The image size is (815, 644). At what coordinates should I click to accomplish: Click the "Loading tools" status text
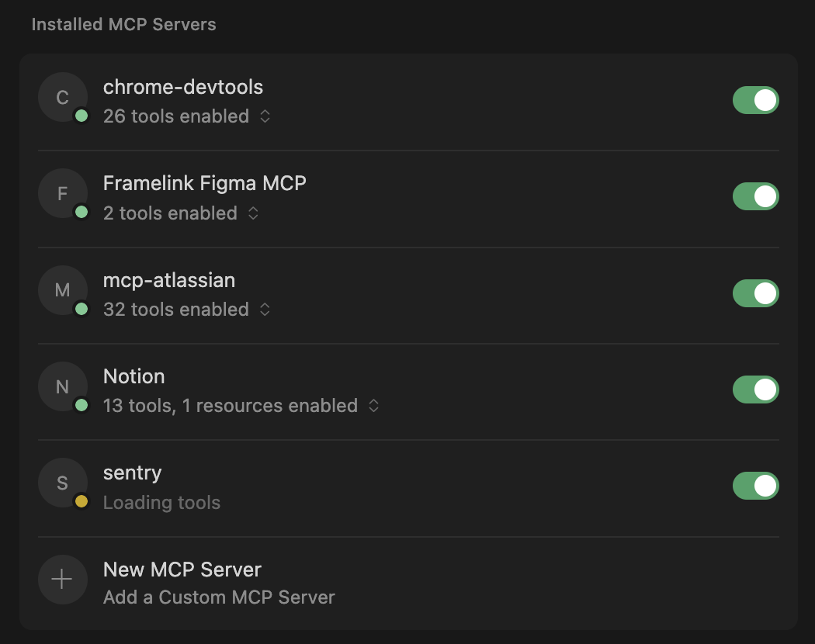[x=161, y=503]
